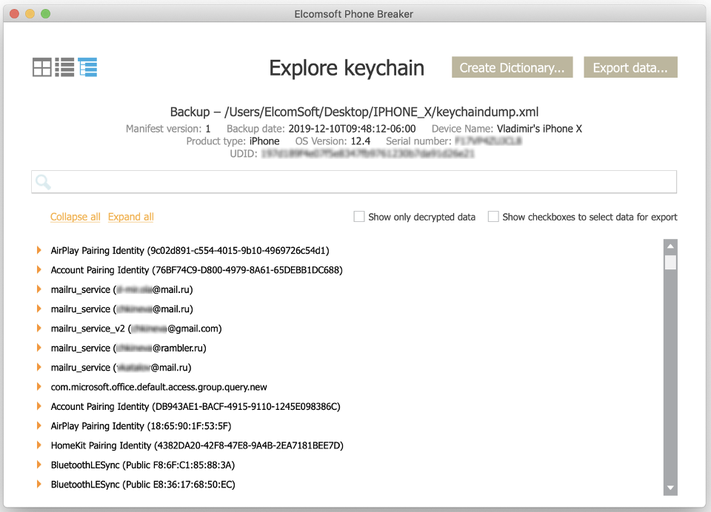
Task: Expand the HomeKit Pairing Identity entry
Action: click(x=38, y=445)
